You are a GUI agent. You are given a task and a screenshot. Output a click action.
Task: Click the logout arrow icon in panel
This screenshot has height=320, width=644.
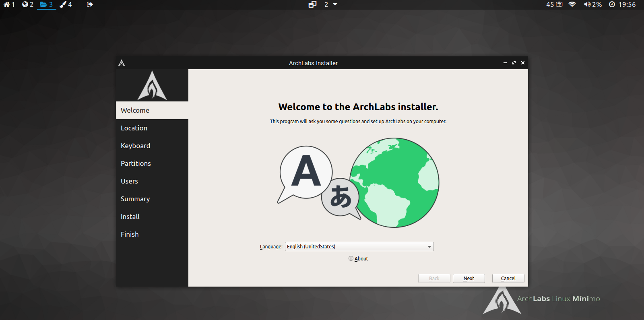tap(90, 4)
